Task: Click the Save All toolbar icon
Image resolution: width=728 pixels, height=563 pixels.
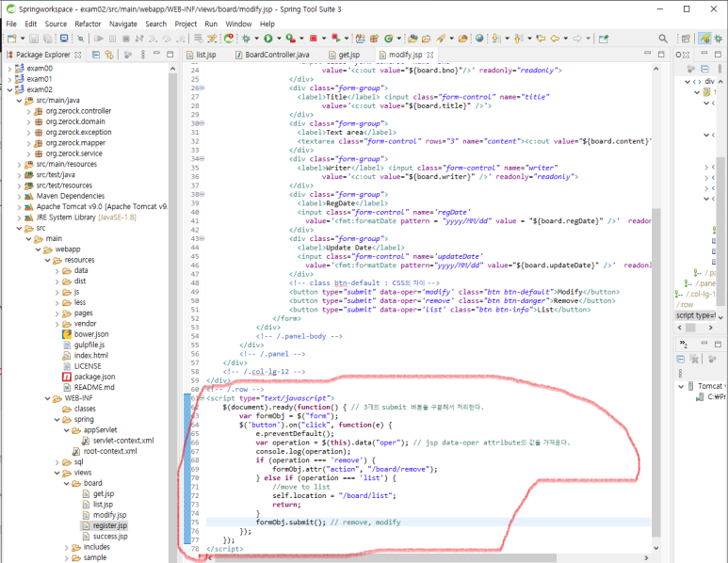Action: click(48, 39)
